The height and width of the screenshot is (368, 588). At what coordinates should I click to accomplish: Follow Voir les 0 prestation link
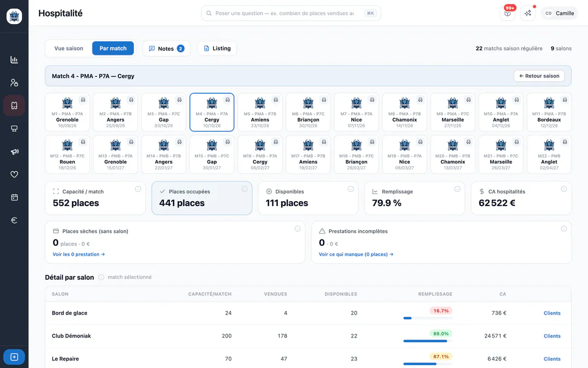(x=79, y=254)
